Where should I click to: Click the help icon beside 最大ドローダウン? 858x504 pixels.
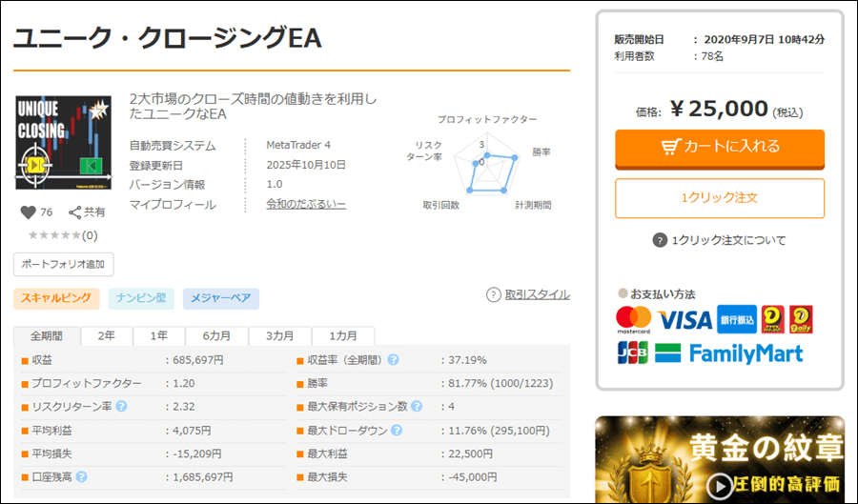click(393, 431)
